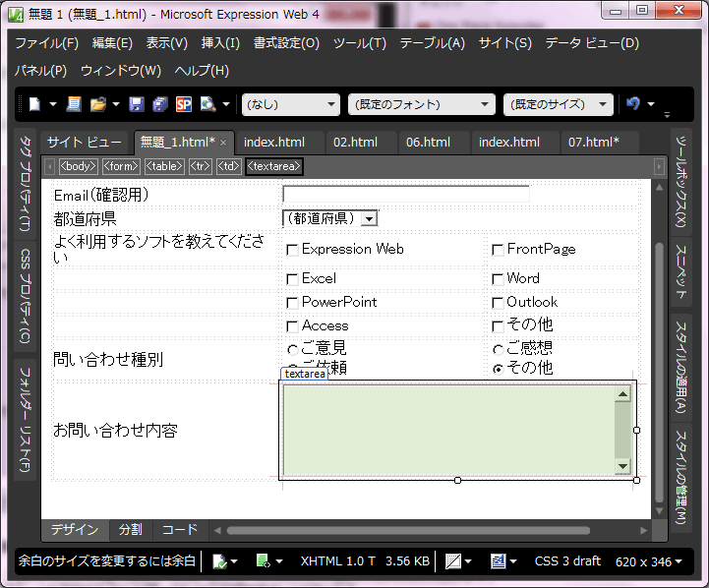The width and height of the screenshot is (709, 588).
Task: Click the Undo arrow icon
Action: click(x=633, y=104)
